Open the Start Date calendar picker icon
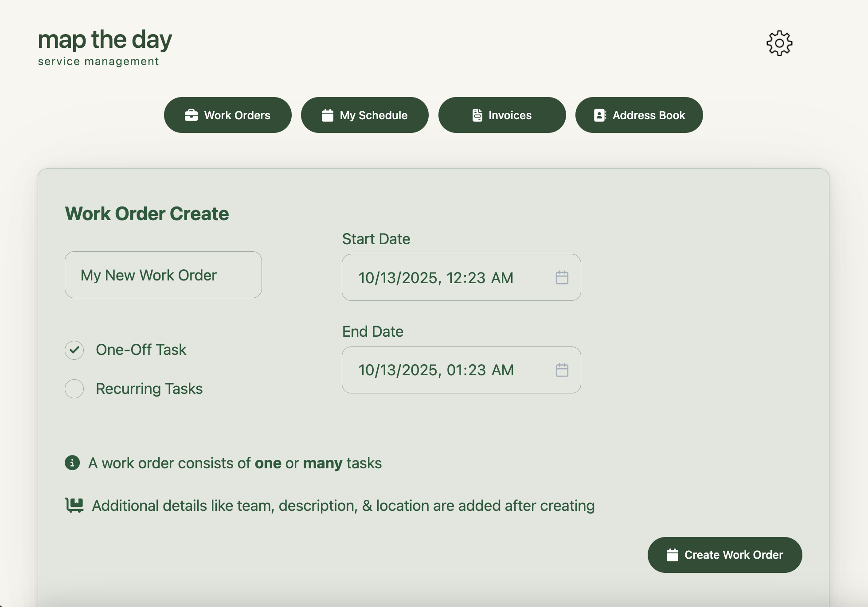The width and height of the screenshot is (868, 607). [562, 277]
